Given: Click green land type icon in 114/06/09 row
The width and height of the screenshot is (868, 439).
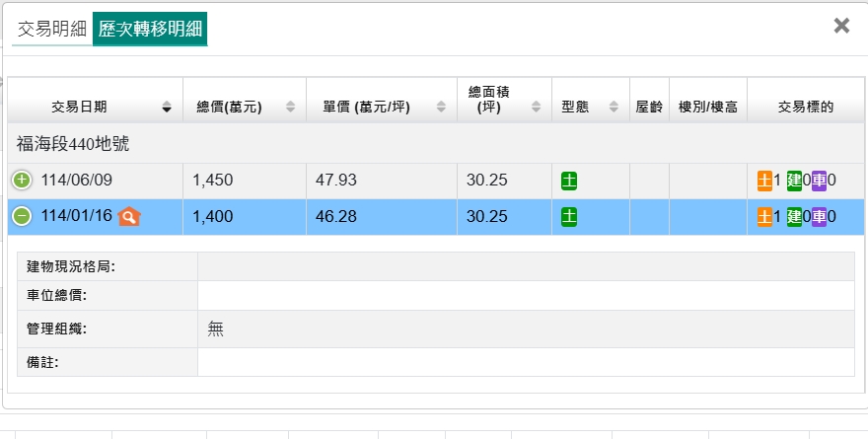Looking at the screenshot, I should 569,181.
